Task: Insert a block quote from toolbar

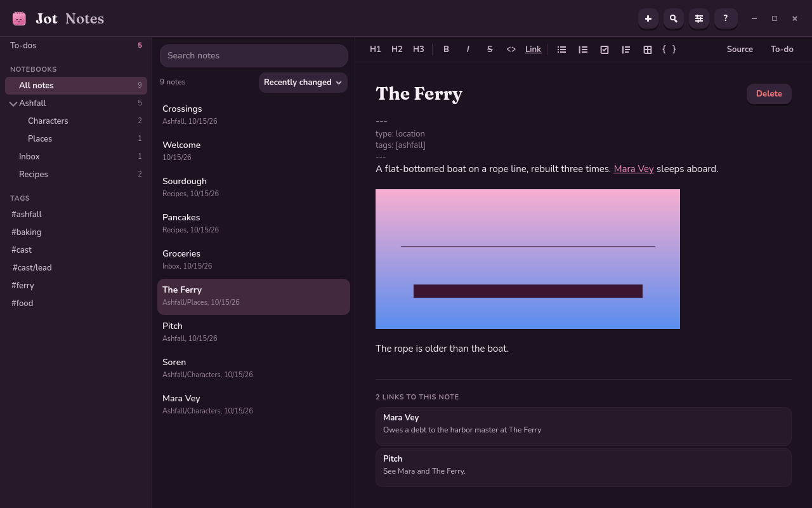Action: point(626,49)
